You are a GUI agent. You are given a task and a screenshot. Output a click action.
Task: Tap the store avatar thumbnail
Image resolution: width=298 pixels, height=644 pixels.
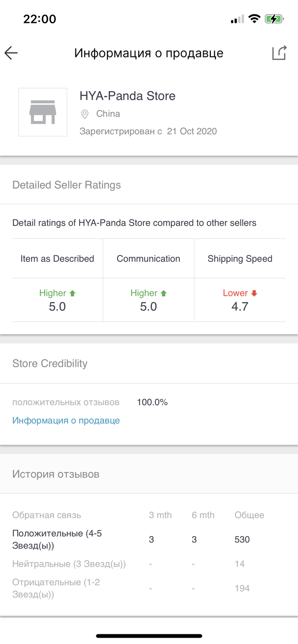click(x=43, y=112)
